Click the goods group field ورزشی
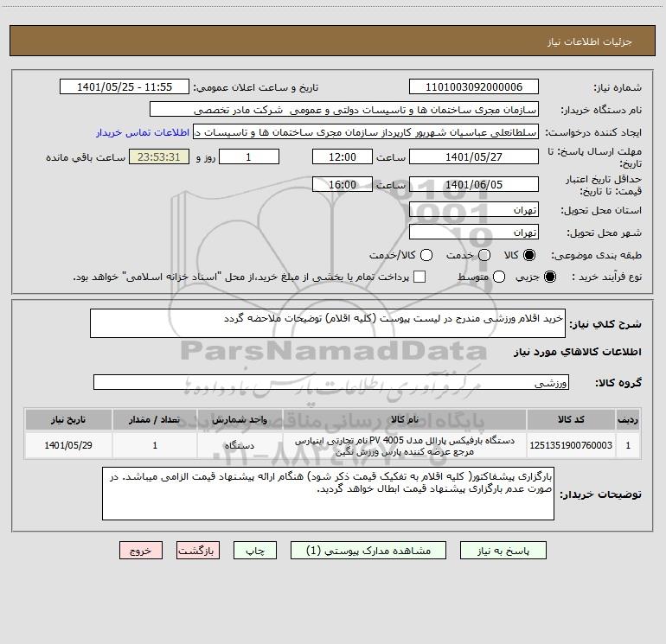 click(x=331, y=382)
